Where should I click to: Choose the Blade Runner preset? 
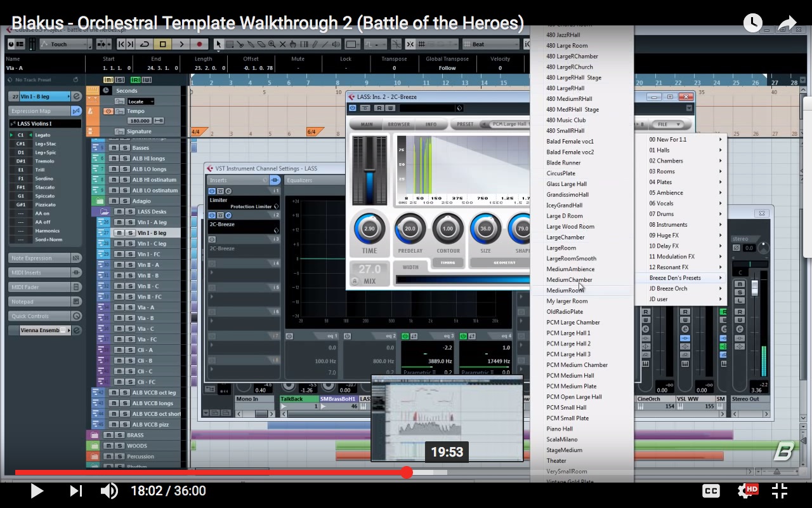[x=563, y=163]
